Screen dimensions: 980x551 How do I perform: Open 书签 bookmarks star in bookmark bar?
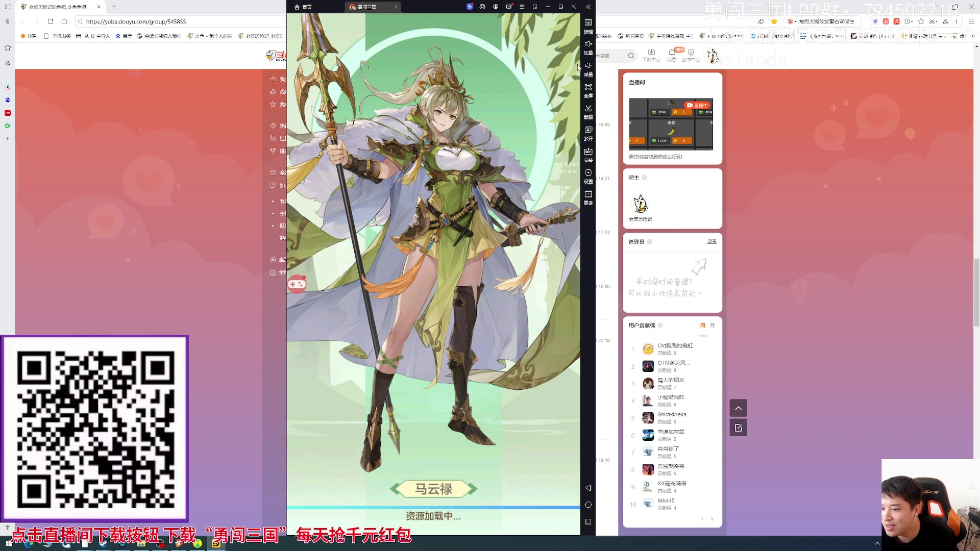pyautogui.click(x=28, y=36)
